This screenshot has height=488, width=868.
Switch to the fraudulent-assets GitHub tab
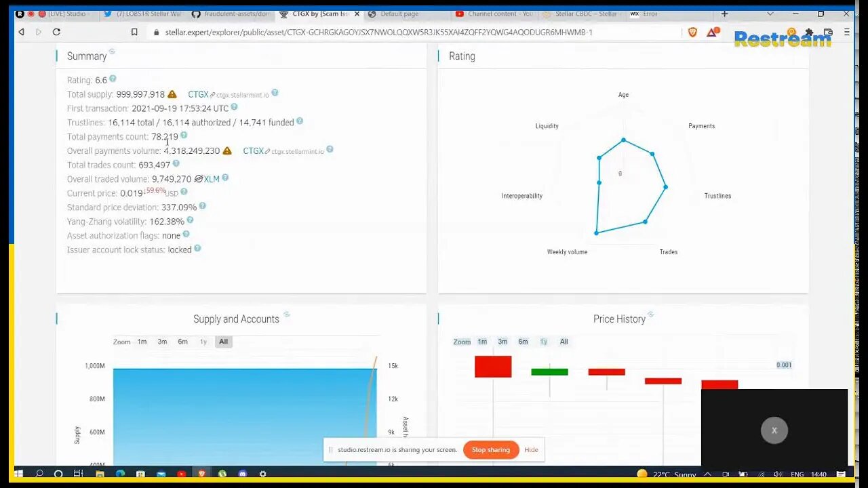click(x=231, y=14)
